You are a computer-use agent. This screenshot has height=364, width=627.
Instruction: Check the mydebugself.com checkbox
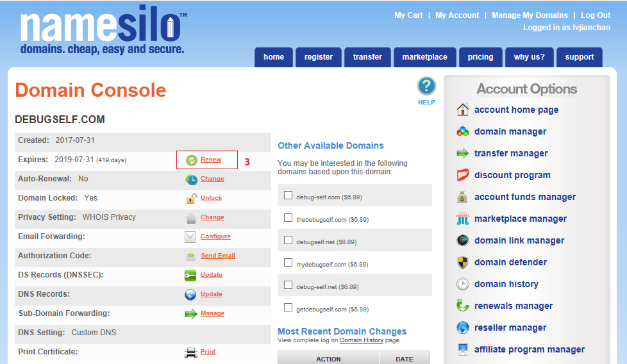point(288,263)
